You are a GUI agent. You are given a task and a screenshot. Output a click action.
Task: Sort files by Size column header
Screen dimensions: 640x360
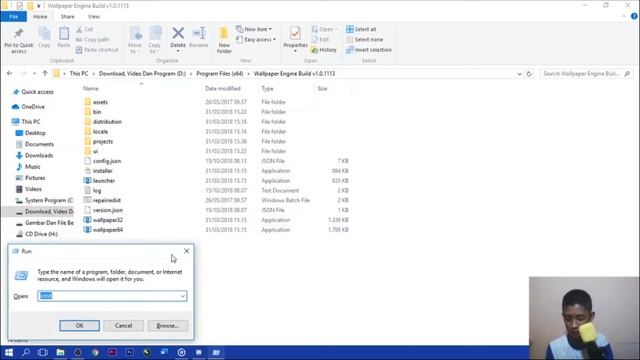pyautogui.click(x=322, y=89)
